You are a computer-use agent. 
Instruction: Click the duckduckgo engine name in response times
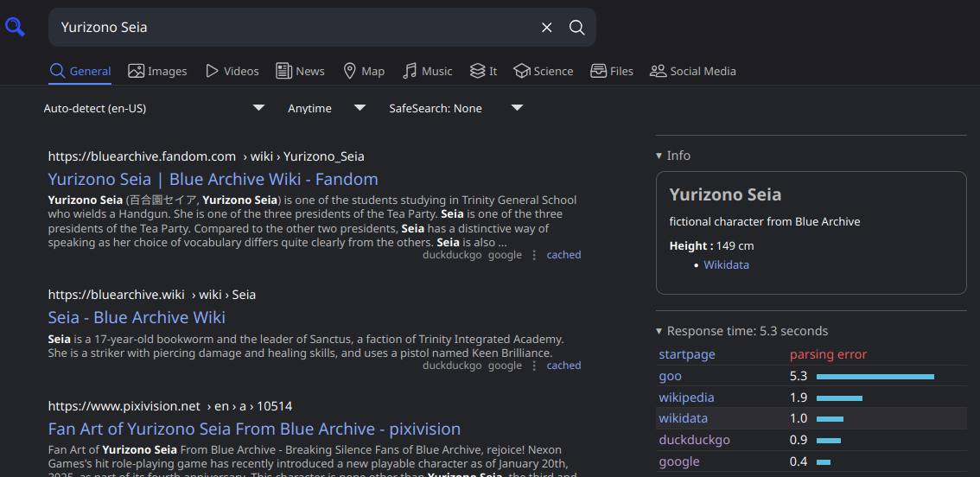pos(694,440)
